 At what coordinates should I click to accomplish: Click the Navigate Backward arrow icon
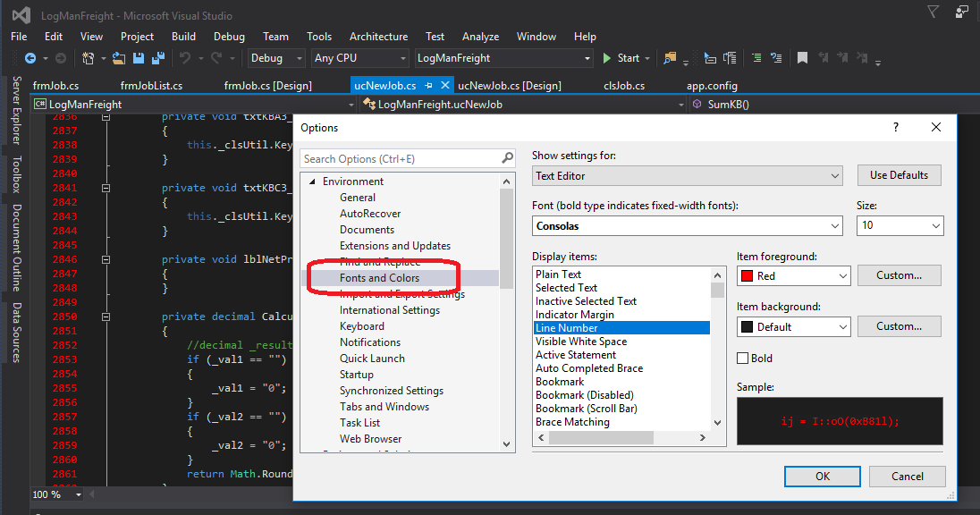30,58
